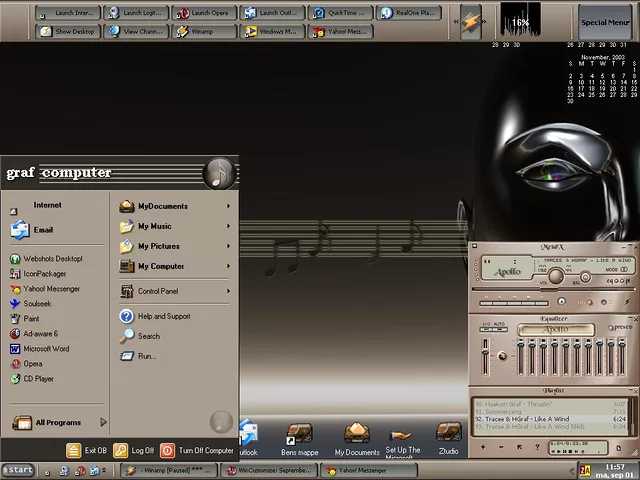This screenshot has height=480, width=640.
Task: Open Yahoo! Messenger from the start menu
Action: click(50, 289)
